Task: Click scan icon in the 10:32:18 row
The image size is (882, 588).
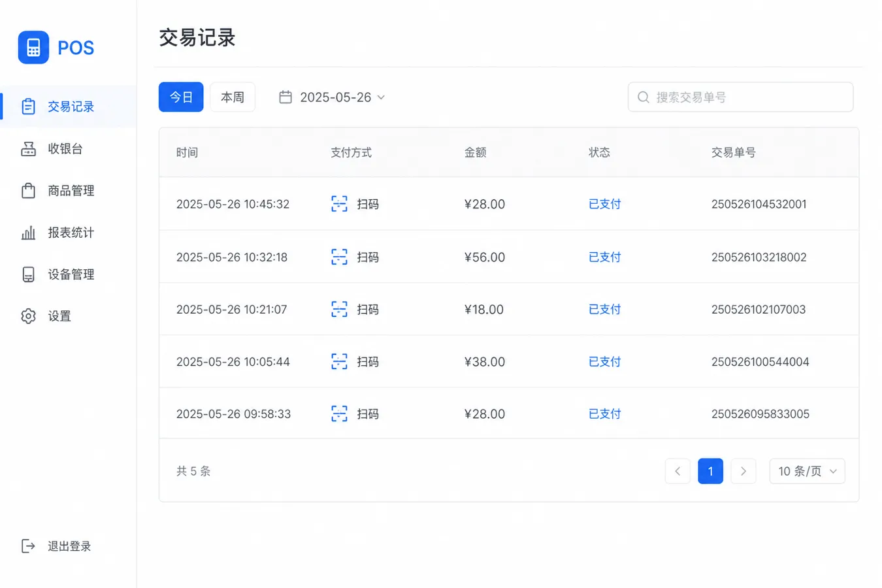Action: pos(339,257)
